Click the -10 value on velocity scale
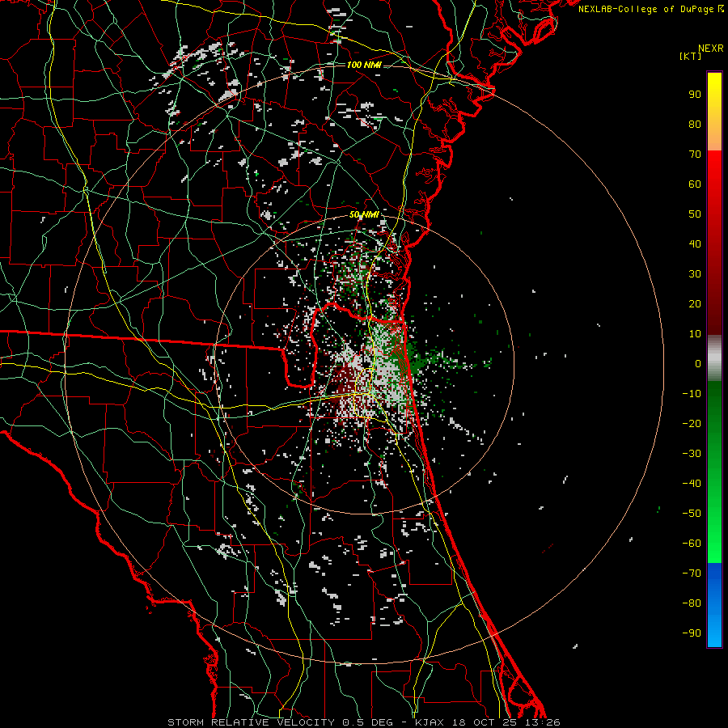 point(692,394)
